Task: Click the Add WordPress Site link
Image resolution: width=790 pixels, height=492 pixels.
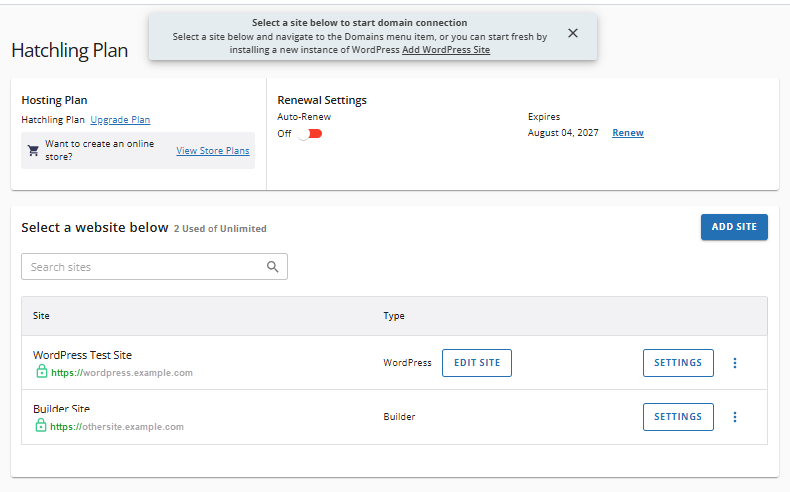Action: [446, 50]
